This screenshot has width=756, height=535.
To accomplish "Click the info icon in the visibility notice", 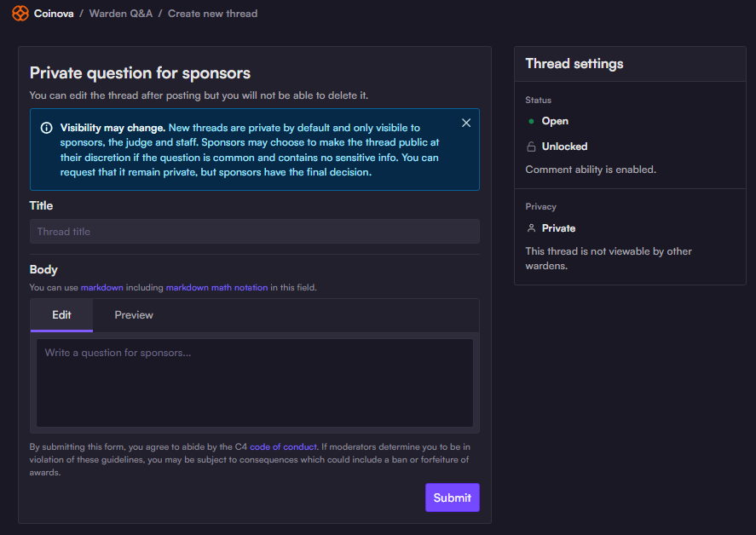I will click(46, 128).
